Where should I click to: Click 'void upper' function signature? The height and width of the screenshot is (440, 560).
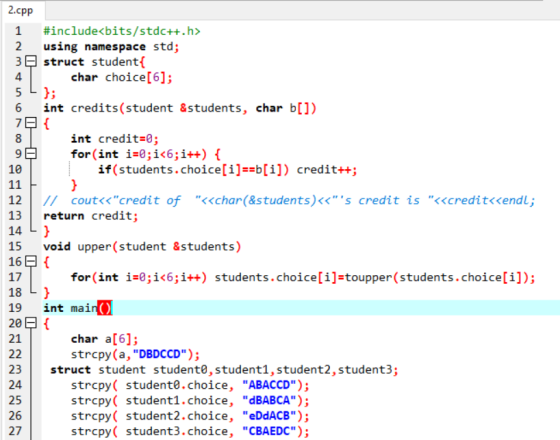[142, 246]
